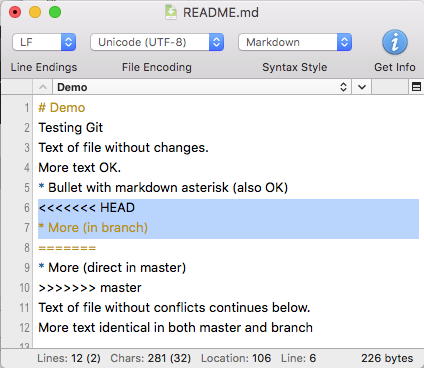Click the '226 bytes' status bar text
Screen dimensions: 424x368
coord(387,358)
